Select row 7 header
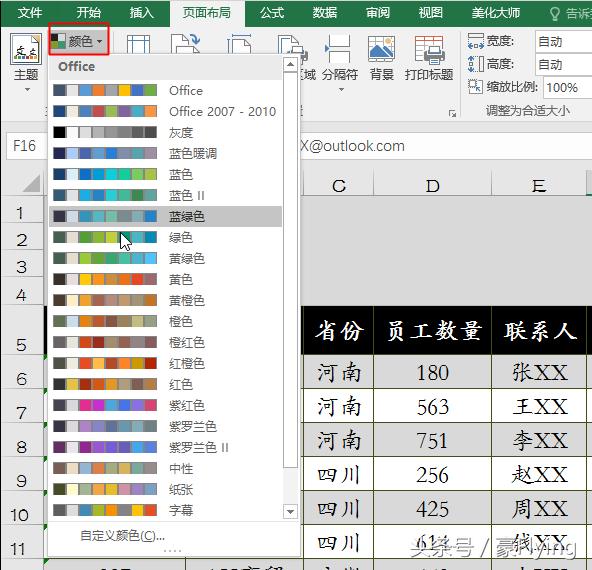This screenshot has height=570, width=592. tap(22, 406)
